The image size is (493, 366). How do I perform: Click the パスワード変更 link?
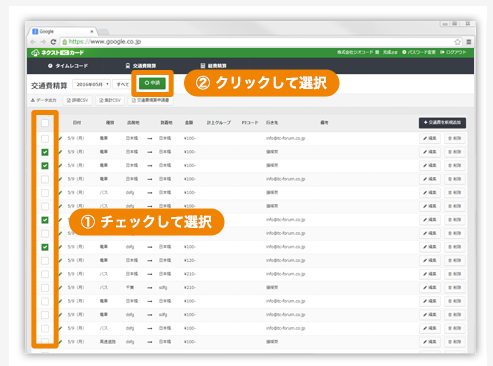[419, 52]
